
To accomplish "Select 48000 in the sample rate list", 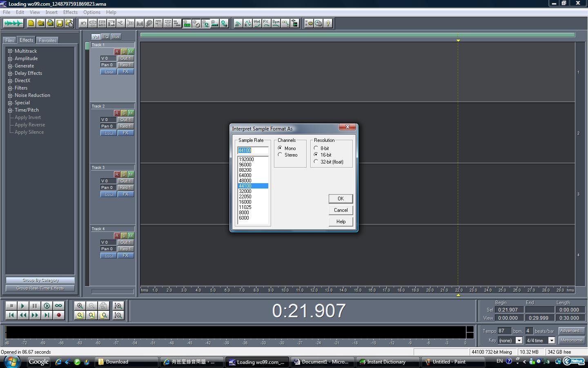I will point(253,180).
